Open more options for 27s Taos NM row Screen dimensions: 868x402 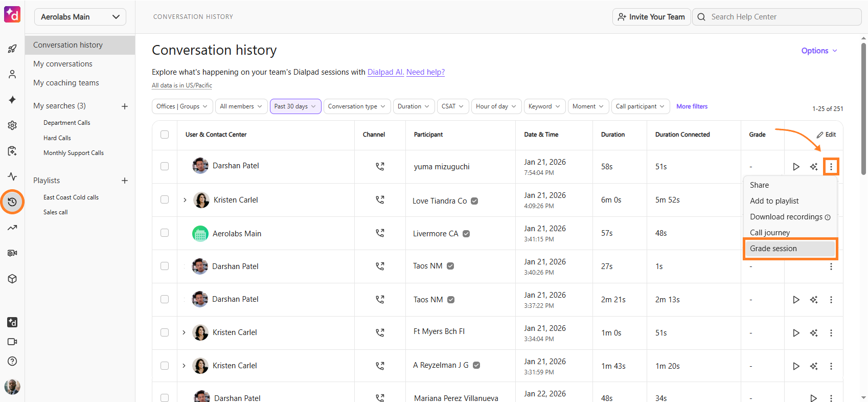pos(831,266)
